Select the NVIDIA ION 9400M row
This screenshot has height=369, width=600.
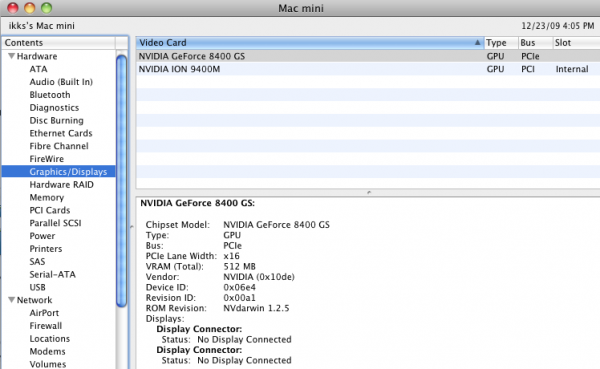point(368,69)
